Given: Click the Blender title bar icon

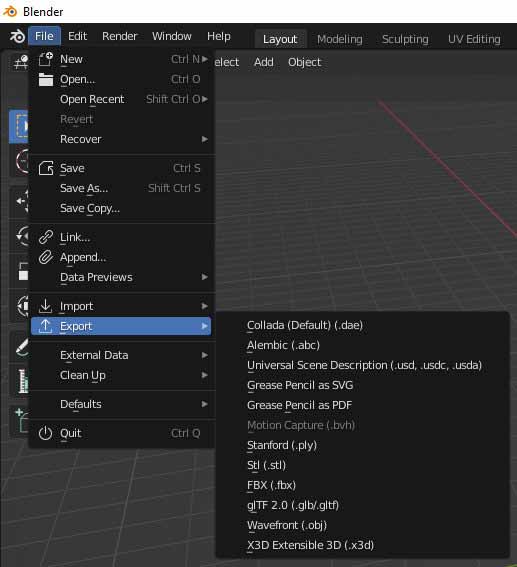Looking at the screenshot, I should [x=10, y=12].
